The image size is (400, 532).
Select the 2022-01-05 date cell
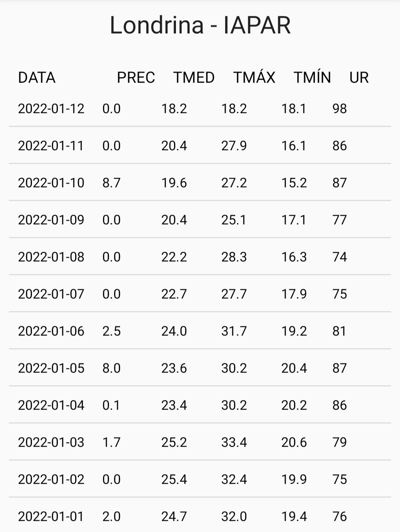pos(51,368)
